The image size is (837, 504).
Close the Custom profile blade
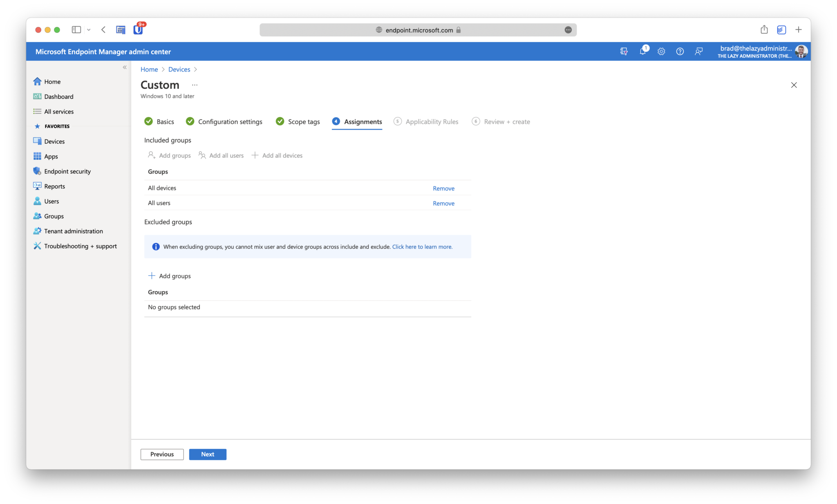click(x=794, y=85)
